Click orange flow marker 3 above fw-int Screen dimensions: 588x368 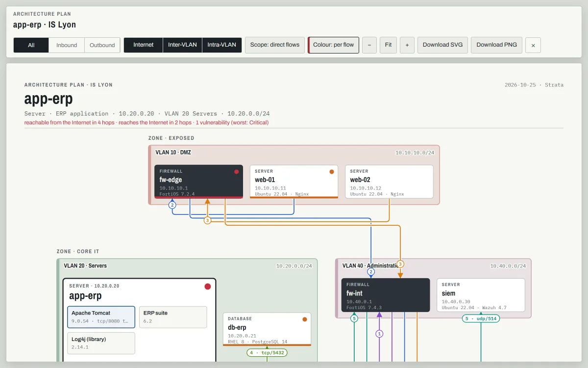pos(400,264)
